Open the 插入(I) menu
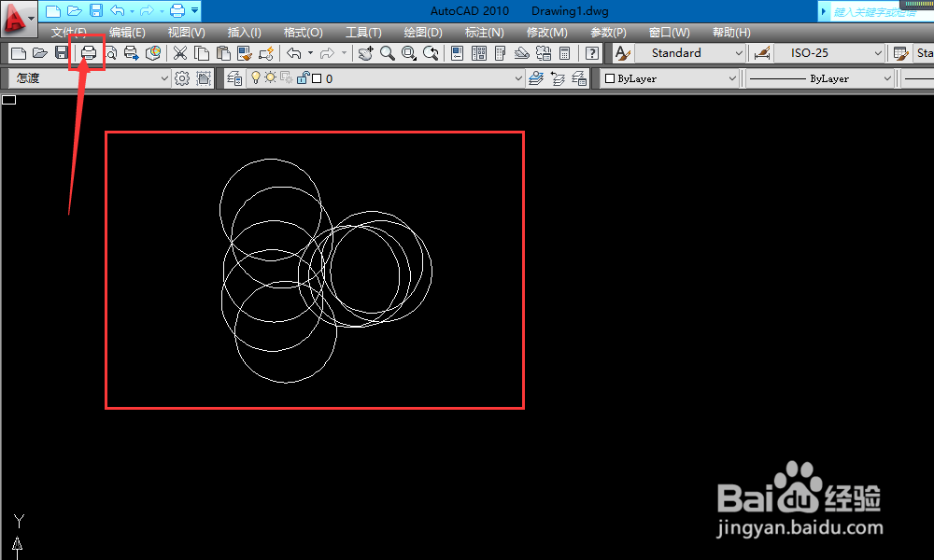Image resolution: width=934 pixels, height=560 pixels. [244, 33]
